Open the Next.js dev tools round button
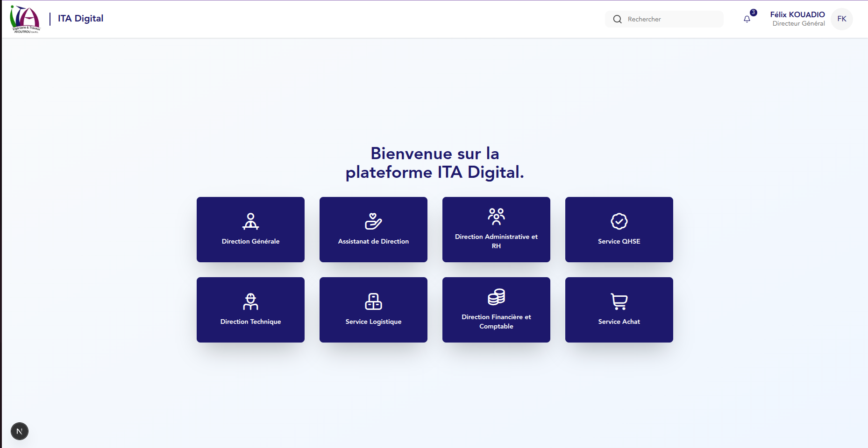This screenshot has width=868, height=448. click(x=20, y=431)
